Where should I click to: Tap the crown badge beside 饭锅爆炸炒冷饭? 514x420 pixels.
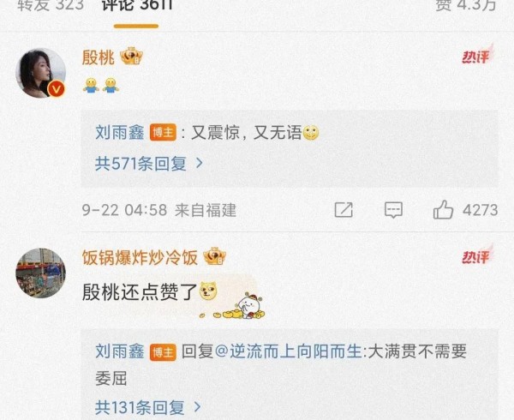coord(215,256)
